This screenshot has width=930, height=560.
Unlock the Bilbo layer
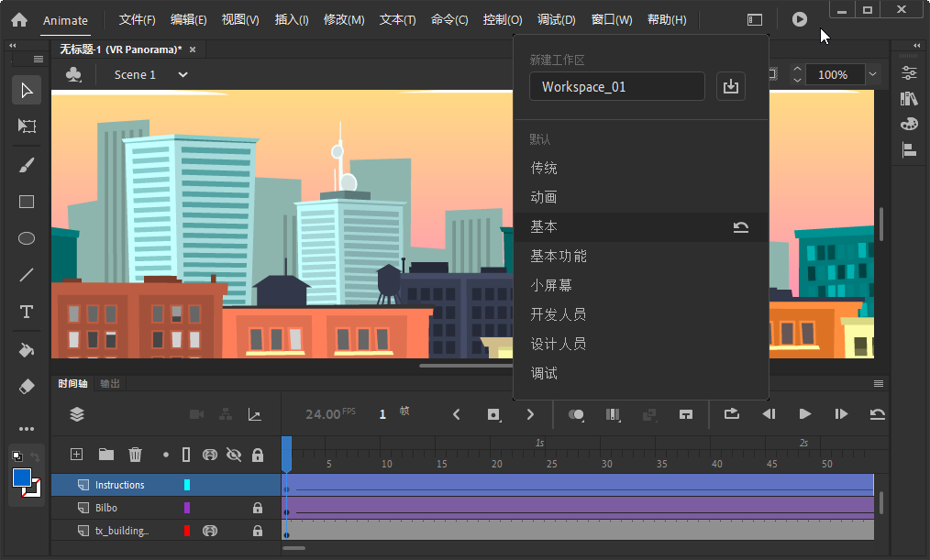coord(258,508)
